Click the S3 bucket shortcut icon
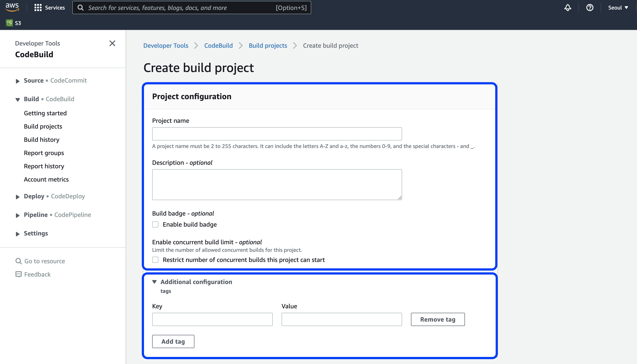The image size is (637, 364). 9,23
